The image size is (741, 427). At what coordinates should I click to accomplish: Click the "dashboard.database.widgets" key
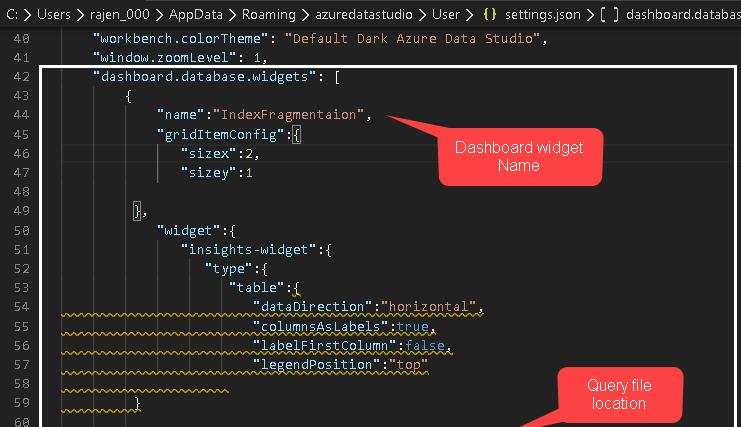coord(205,77)
